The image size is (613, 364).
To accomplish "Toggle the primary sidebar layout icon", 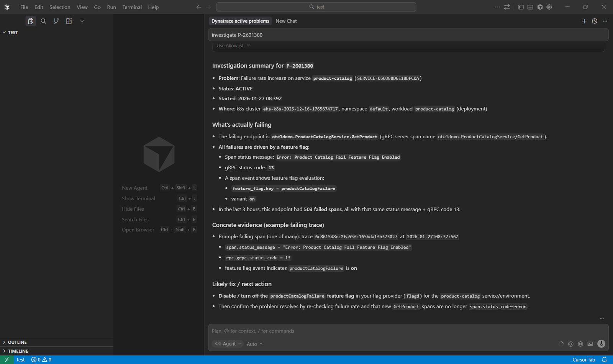I will click(521, 7).
